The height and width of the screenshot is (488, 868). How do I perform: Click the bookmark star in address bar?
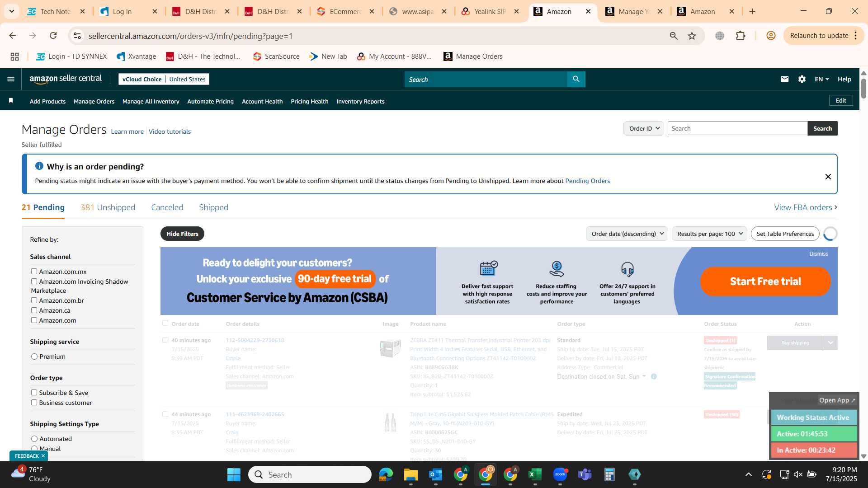[692, 36]
